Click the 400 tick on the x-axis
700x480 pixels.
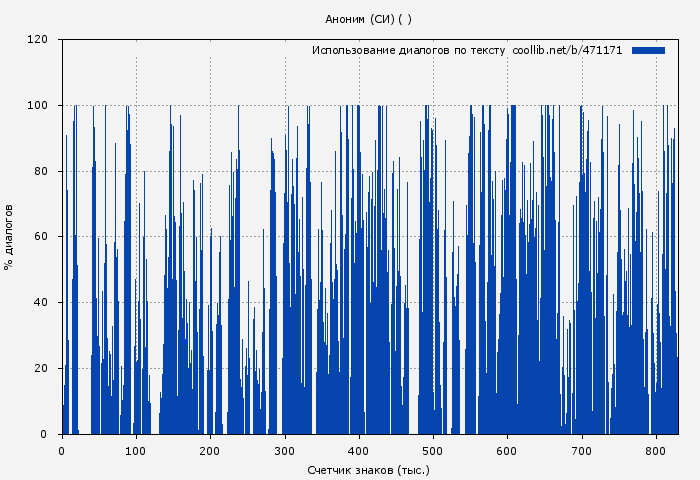tap(359, 451)
